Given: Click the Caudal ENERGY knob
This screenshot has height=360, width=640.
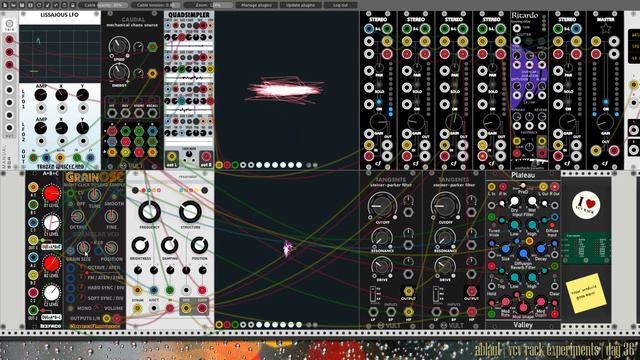Looking at the screenshot, I should pos(119,73).
